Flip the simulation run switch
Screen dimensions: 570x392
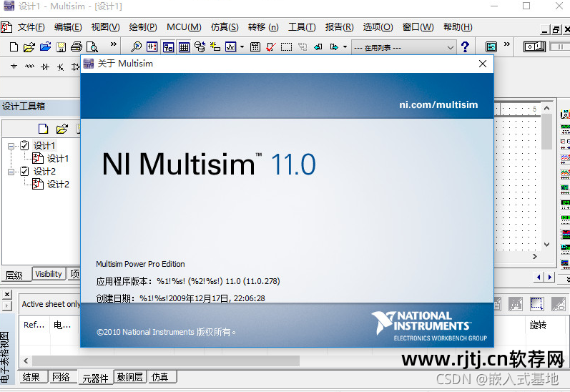534,47
